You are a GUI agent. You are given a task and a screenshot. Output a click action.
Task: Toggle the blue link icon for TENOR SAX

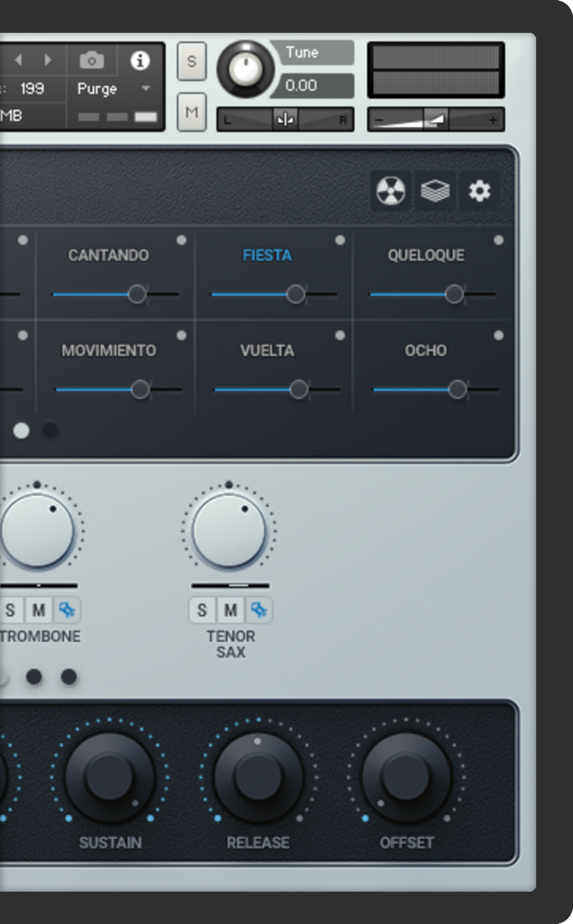click(x=259, y=610)
